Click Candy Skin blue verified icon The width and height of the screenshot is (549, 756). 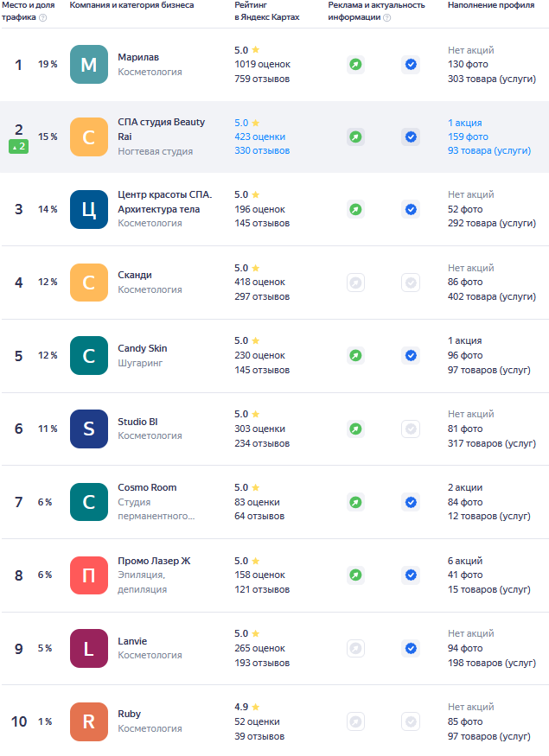411,355
